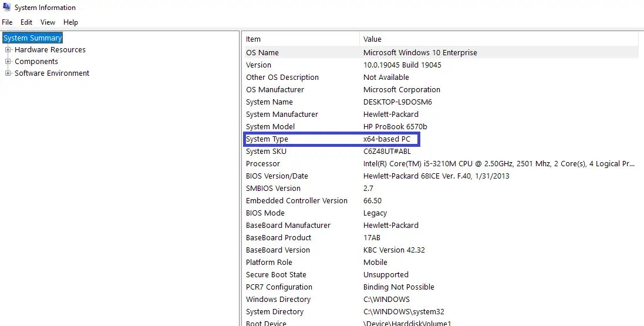Expand the Components node
The image size is (644, 326).
[8, 62]
